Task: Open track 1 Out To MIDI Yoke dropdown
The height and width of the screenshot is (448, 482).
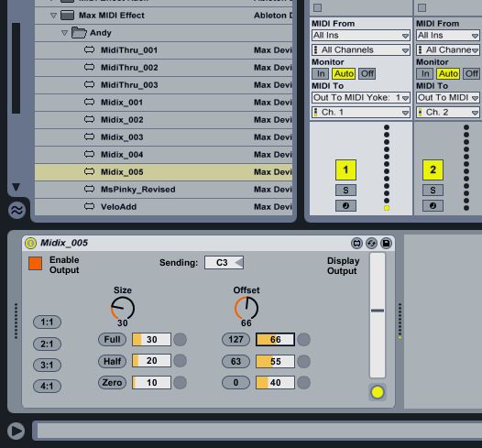Action: [361, 98]
